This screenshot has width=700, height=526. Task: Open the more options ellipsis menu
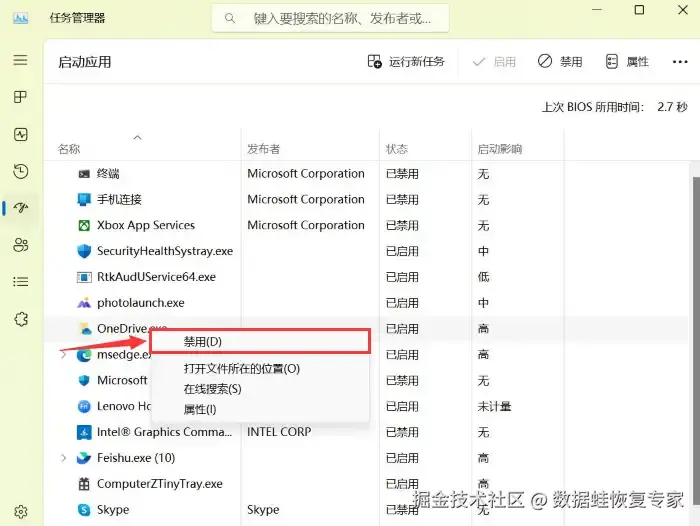coord(680,62)
